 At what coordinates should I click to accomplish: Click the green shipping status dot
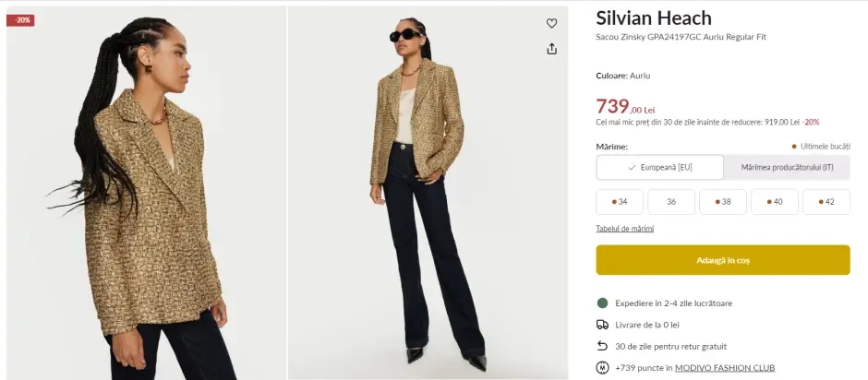pos(602,303)
